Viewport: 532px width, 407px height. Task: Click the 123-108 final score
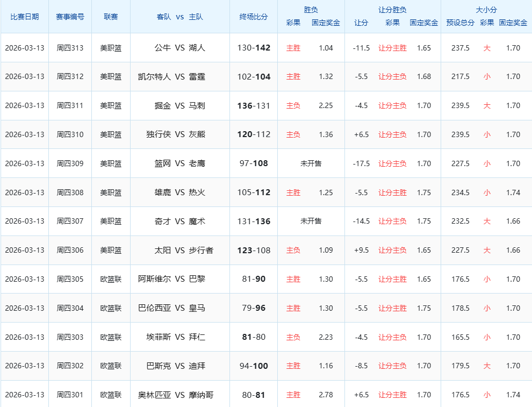tap(254, 251)
